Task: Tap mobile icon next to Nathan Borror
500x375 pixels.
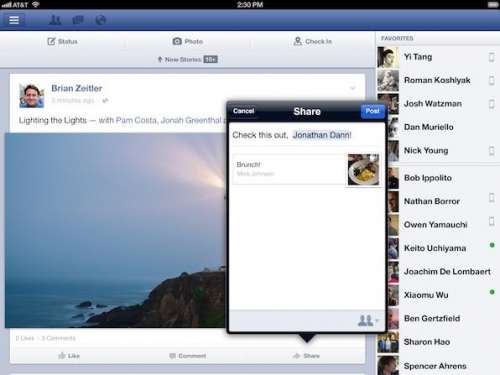Action: (x=492, y=197)
